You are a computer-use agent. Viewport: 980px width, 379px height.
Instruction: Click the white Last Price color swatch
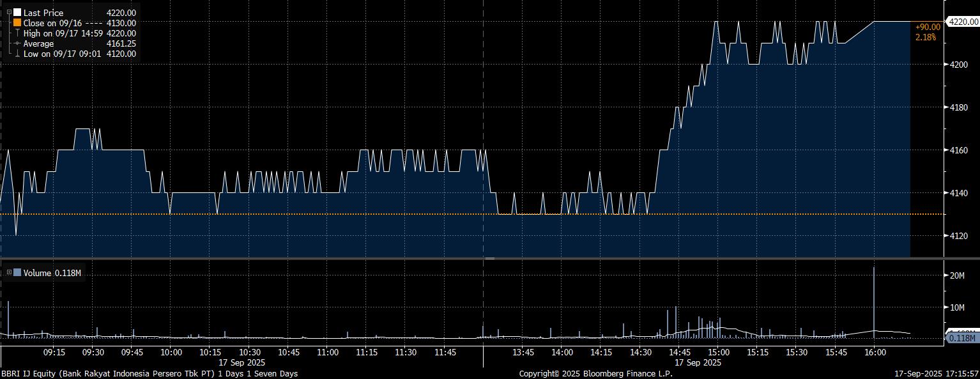click(17, 13)
